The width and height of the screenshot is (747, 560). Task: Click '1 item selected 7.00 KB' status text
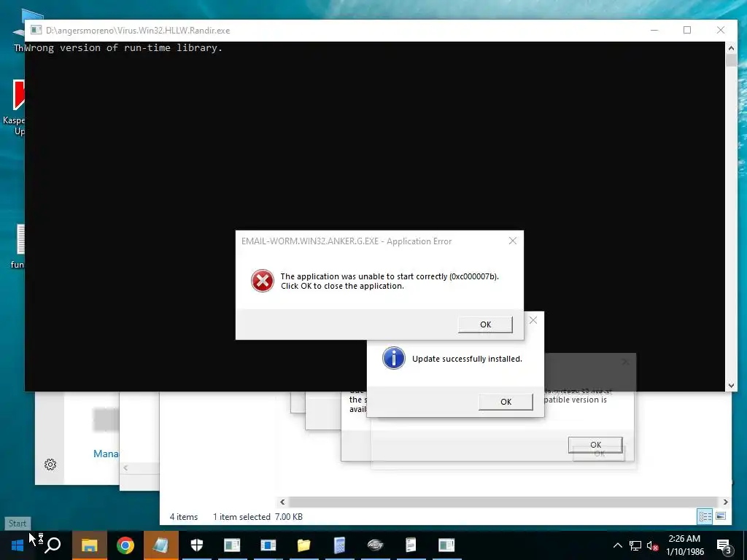click(x=258, y=517)
